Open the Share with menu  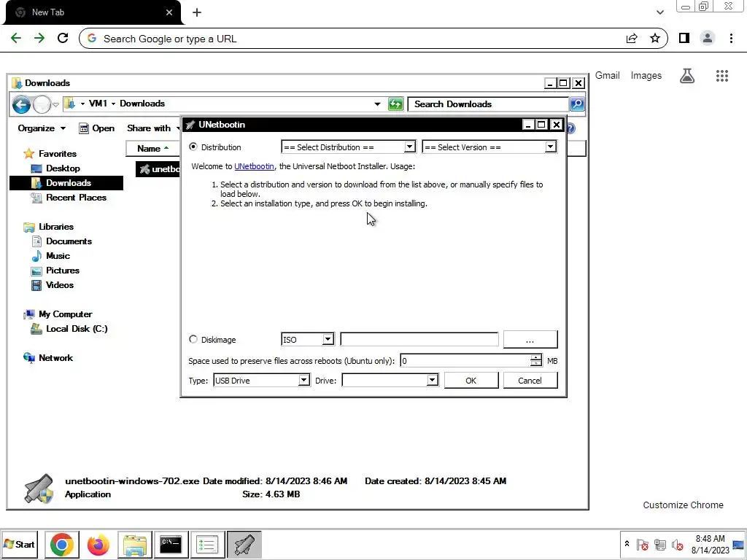pos(152,128)
